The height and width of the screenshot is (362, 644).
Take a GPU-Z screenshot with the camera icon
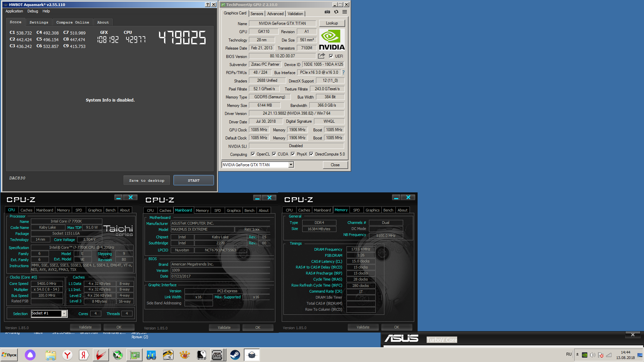point(327,12)
